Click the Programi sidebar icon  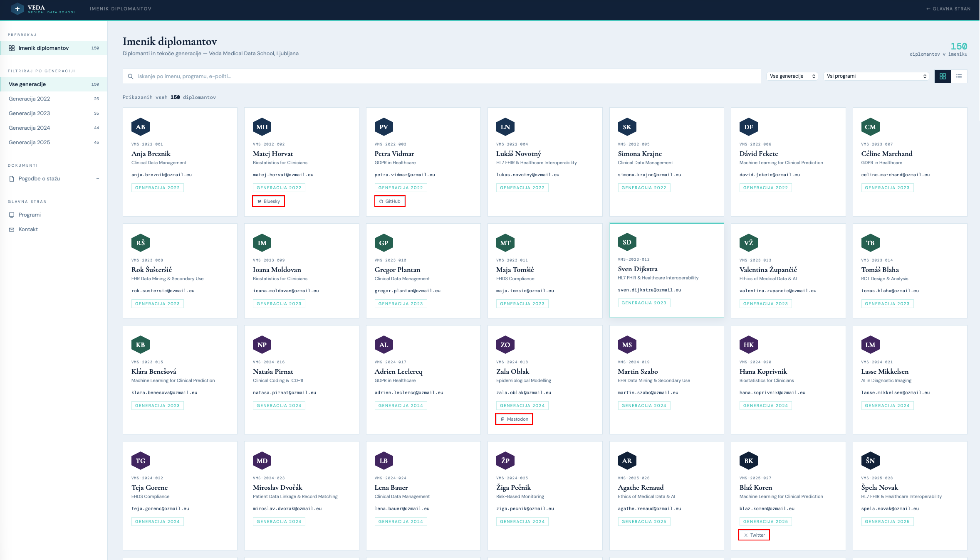coord(12,215)
